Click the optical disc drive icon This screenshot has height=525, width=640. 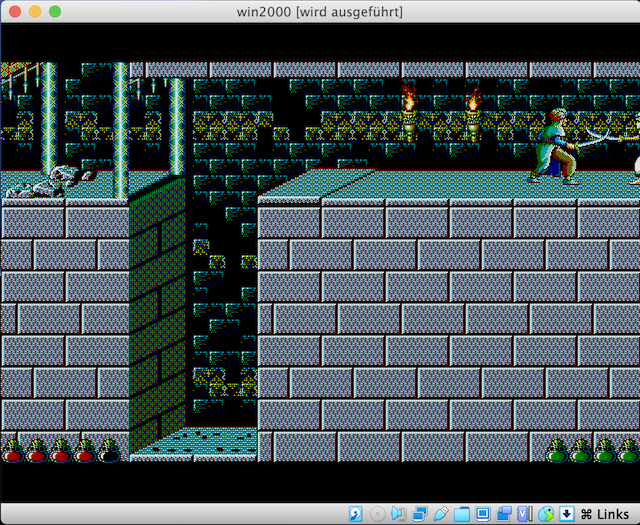click(x=377, y=514)
